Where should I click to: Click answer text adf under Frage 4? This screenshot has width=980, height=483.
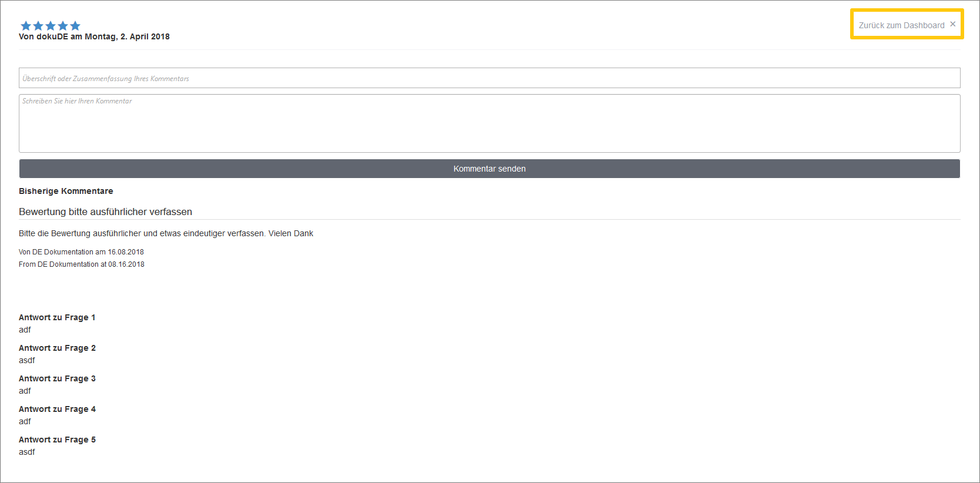click(x=25, y=421)
